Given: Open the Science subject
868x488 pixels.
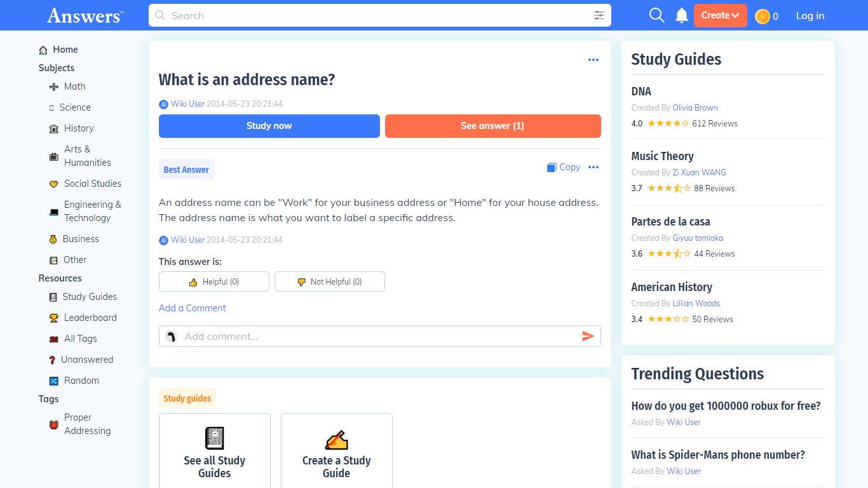Looking at the screenshot, I should pos(75,107).
